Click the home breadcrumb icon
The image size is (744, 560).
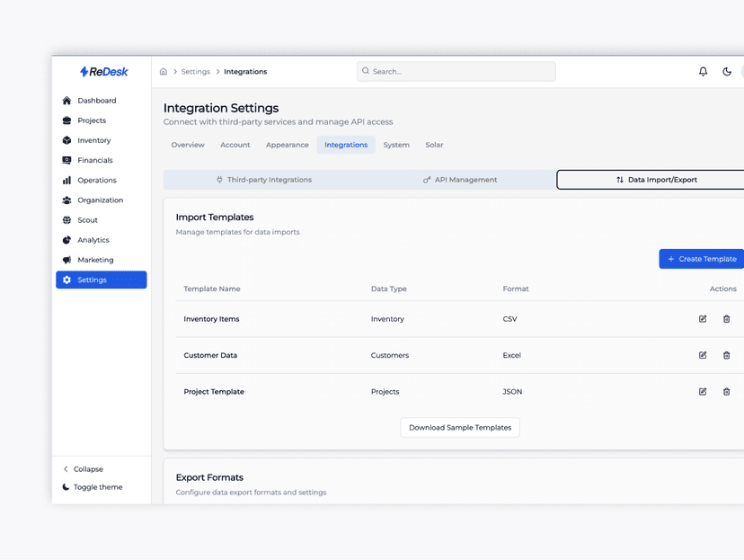pos(164,72)
